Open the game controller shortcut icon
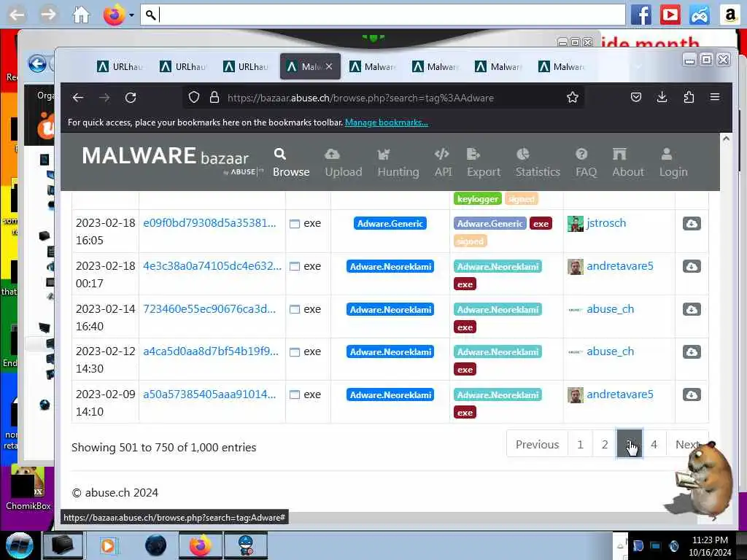This screenshot has width=747, height=560. pos(700,15)
